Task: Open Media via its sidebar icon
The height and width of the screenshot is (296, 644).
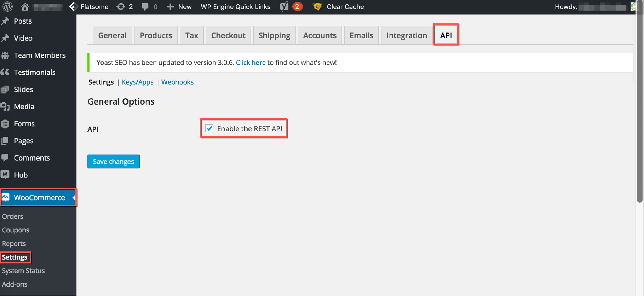Action: (5, 107)
